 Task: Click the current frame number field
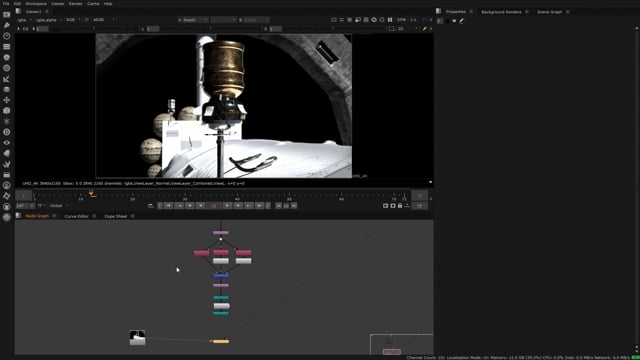[214, 206]
